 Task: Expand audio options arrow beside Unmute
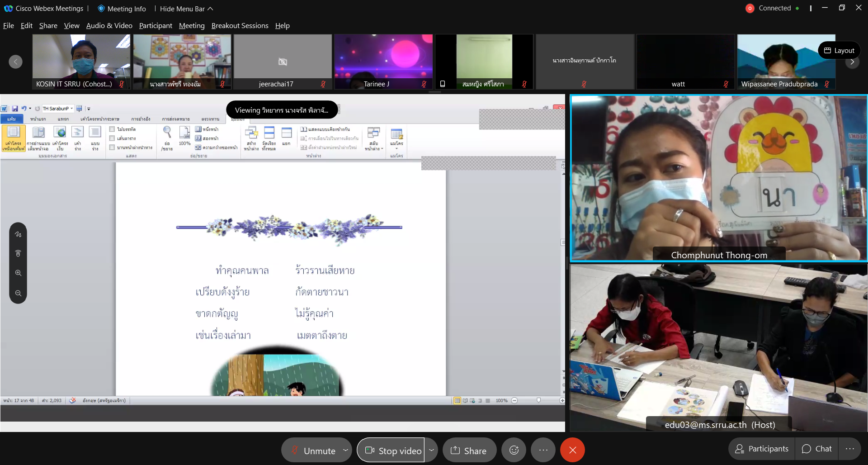tap(345, 450)
